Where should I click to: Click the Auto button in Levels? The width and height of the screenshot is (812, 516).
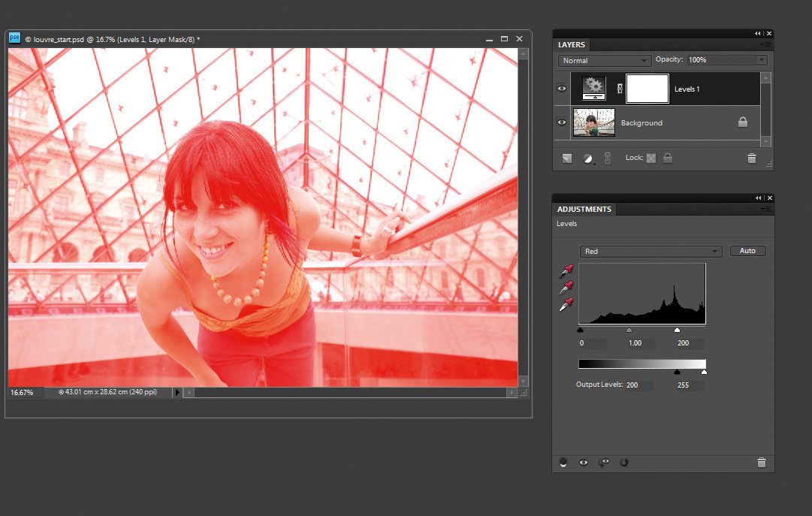747,250
